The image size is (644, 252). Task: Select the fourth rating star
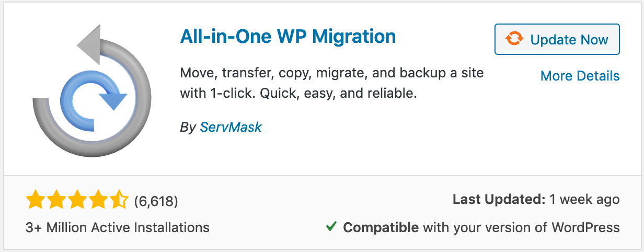(x=98, y=199)
